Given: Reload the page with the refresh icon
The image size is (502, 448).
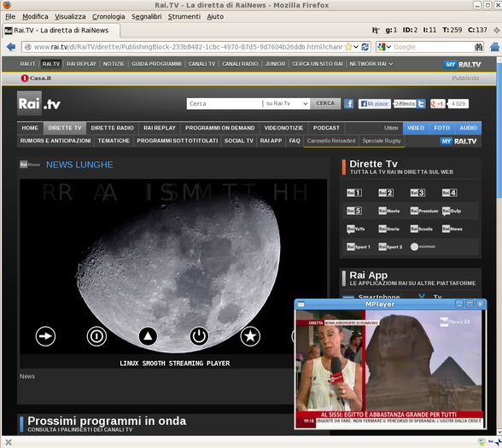Looking at the screenshot, I should 365,47.
